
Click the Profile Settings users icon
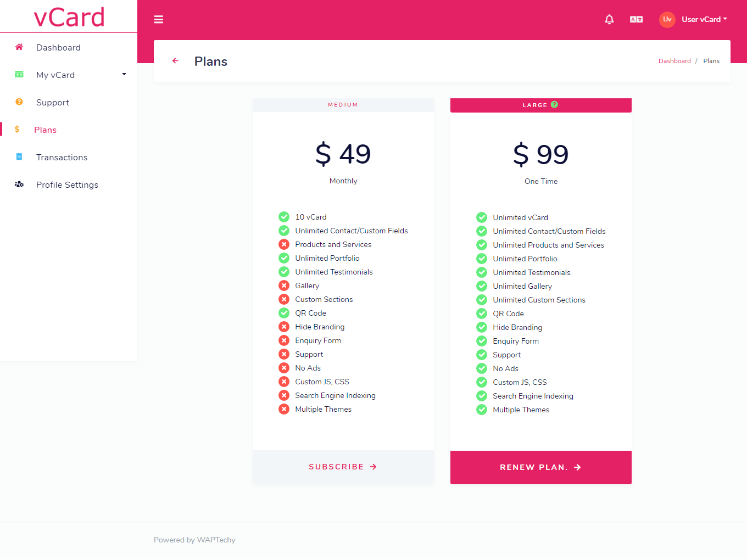point(18,184)
